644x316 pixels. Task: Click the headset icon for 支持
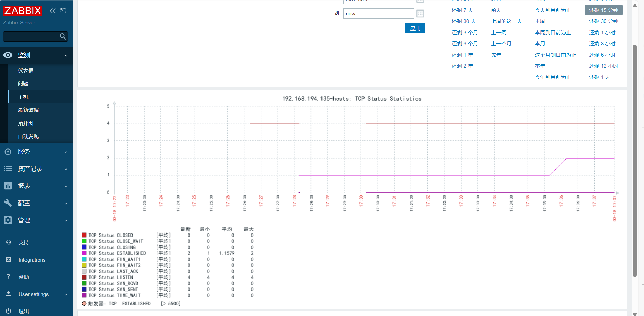[9, 242]
